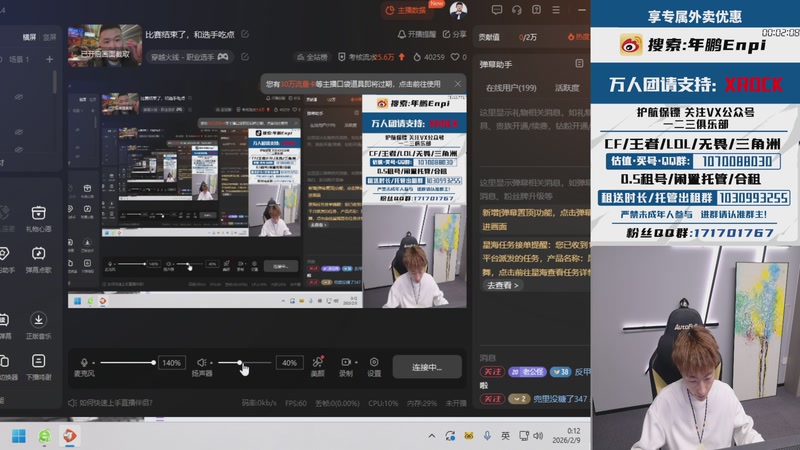Image resolution: width=800 pixels, height=450 pixels.
Task: Expand the 录制 record options arrow
Action: (356, 362)
